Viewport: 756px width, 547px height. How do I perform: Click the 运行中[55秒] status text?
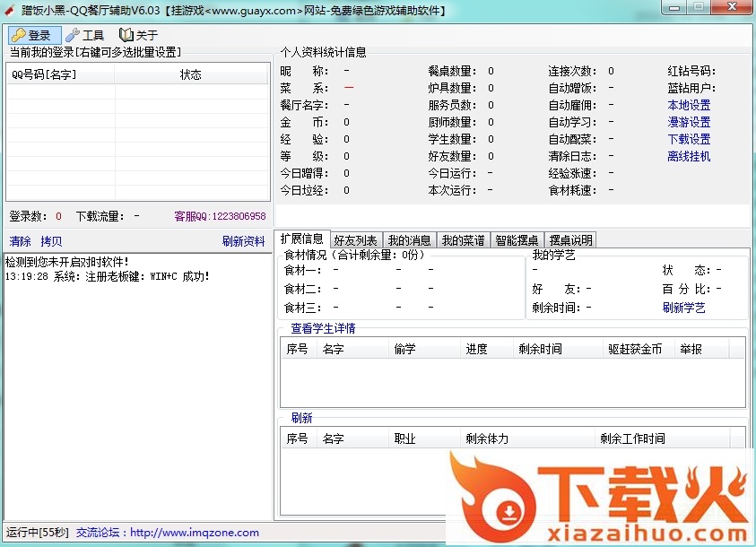pyautogui.click(x=38, y=533)
